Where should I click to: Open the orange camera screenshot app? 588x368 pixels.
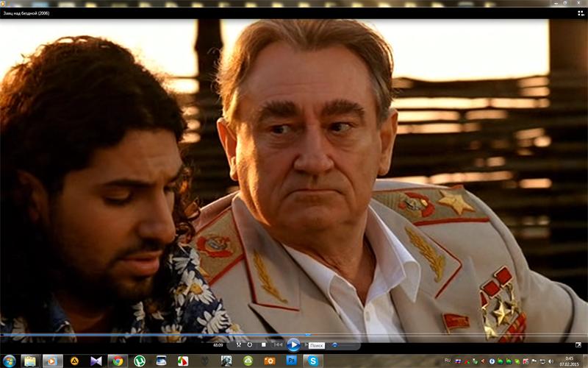[x=270, y=361]
